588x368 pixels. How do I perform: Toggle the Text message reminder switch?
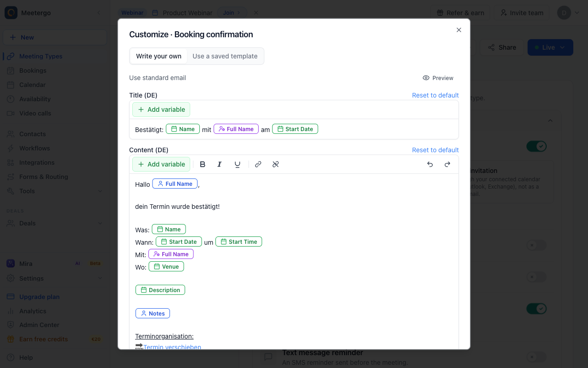537,356
